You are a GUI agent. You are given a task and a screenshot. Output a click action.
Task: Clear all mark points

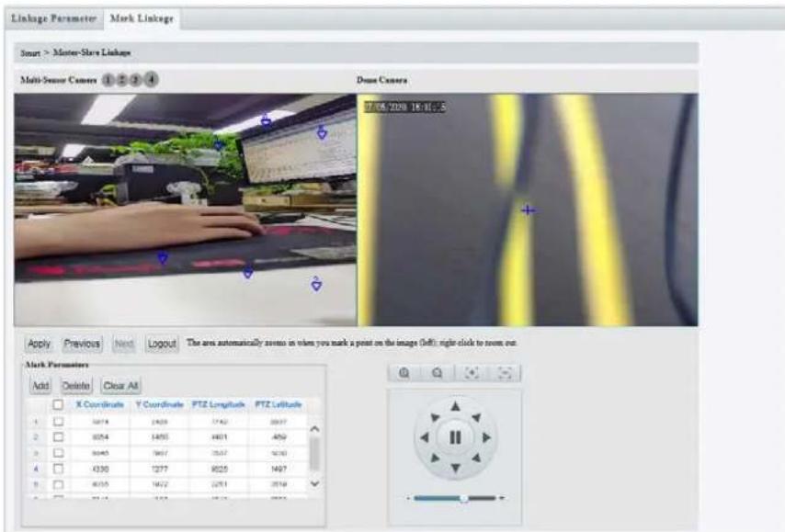pyautogui.click(x=120, y=386)
